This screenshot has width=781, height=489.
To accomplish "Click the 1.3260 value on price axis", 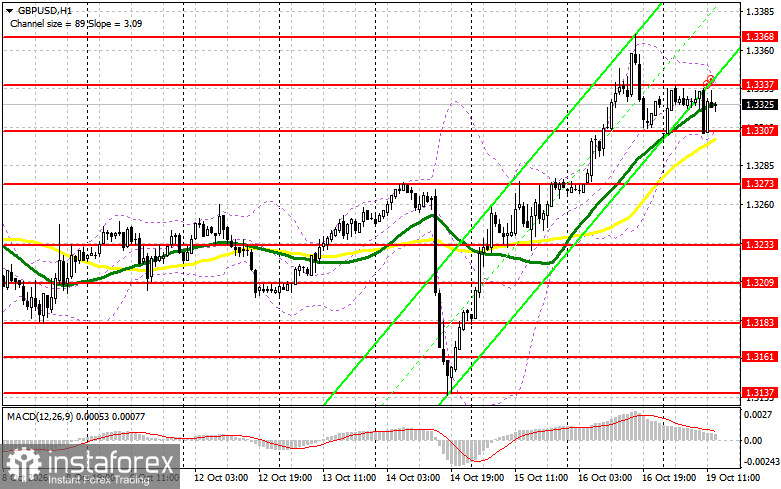I will coord(760,204).
